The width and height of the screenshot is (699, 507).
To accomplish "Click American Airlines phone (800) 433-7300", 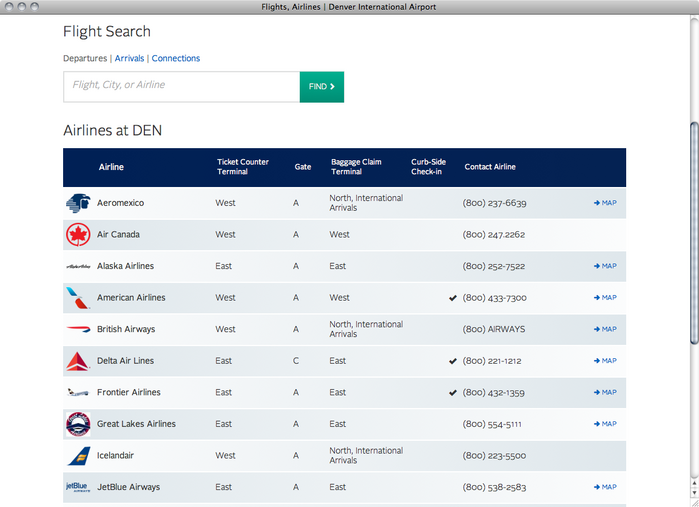I will (x=494, y=298).
